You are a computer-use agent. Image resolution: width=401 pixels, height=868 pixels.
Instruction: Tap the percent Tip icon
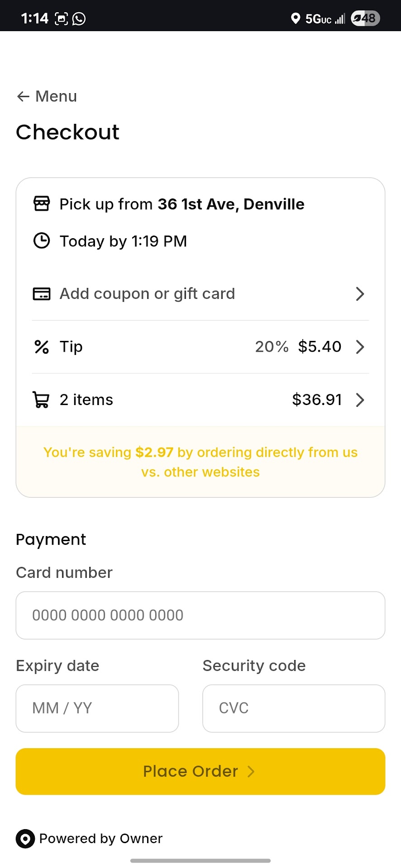tap(42, 347)
